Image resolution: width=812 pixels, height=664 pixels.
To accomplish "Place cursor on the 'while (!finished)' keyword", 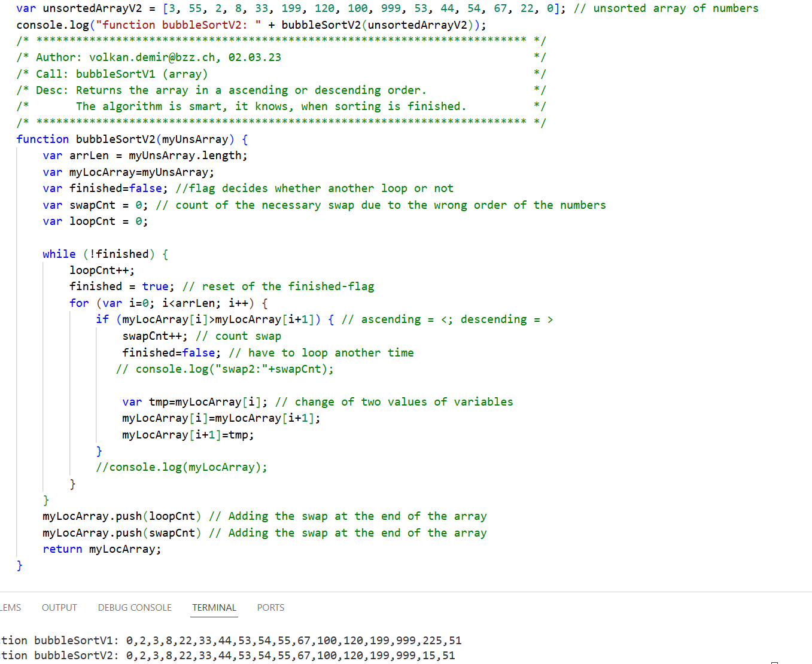I will tap(59, 254).
